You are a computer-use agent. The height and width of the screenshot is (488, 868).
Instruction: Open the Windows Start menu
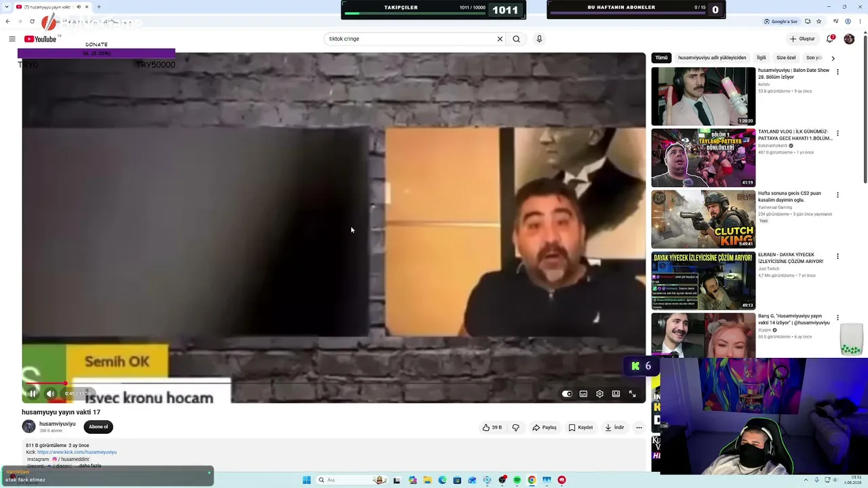307,480
